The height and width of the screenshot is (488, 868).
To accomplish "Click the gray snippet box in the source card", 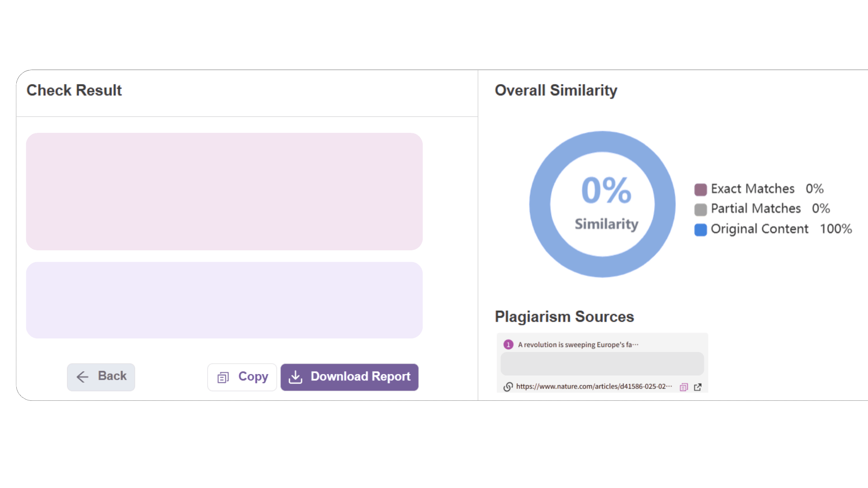I will click(x=602, y=364).
